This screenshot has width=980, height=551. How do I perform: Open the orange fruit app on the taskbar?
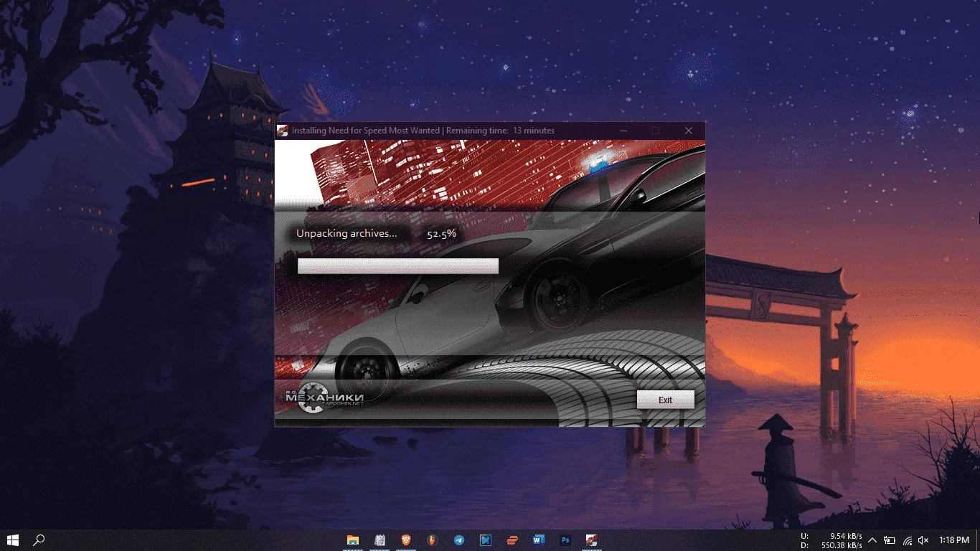pos(433,540)
